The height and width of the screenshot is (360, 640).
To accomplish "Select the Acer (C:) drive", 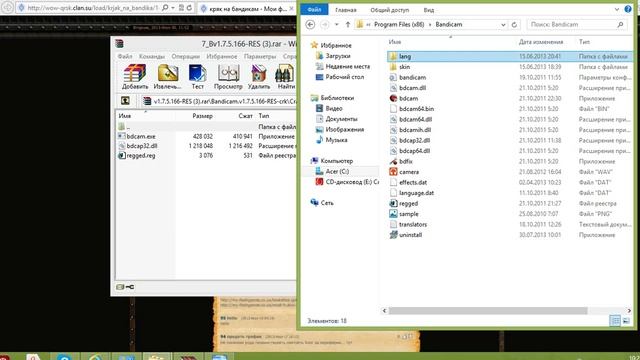I will pyautogui.click(x=337, y=171).
